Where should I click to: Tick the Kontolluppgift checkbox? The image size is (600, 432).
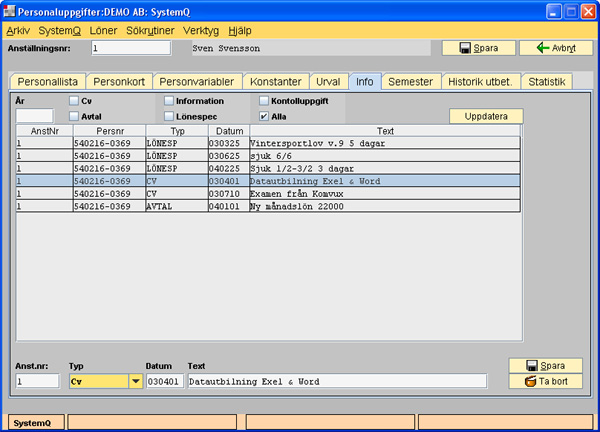pos(264,101)
